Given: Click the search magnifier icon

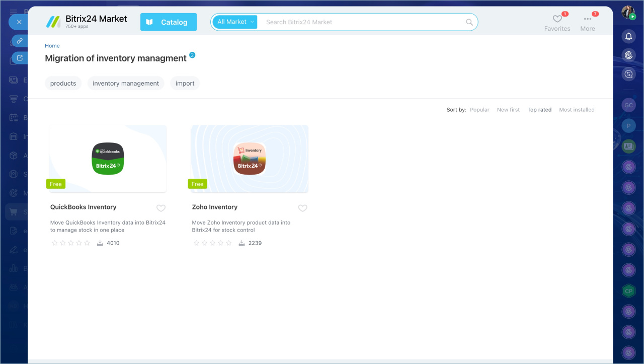Looking at the screenshot, I should tap(469, 22).
